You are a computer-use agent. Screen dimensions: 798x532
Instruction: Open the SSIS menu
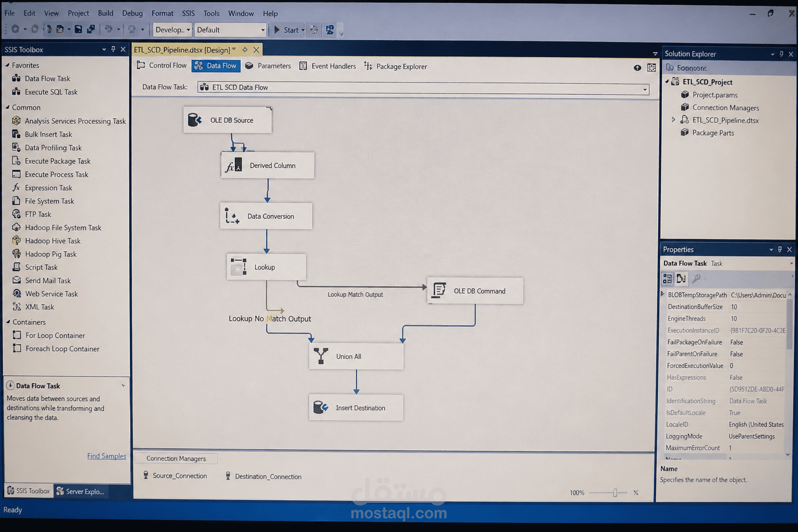[188, 13]
